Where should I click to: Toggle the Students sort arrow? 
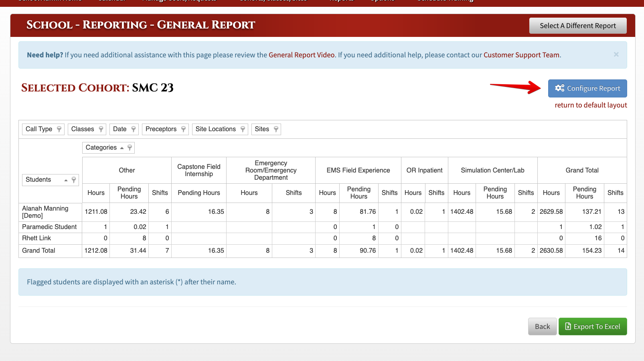pos(66,180)
